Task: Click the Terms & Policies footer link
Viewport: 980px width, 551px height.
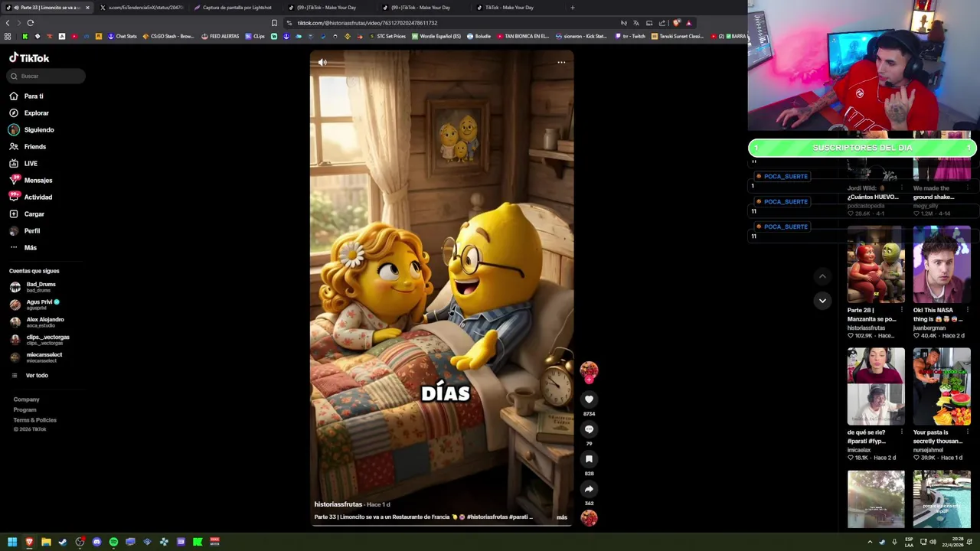Action: [34, 420]
